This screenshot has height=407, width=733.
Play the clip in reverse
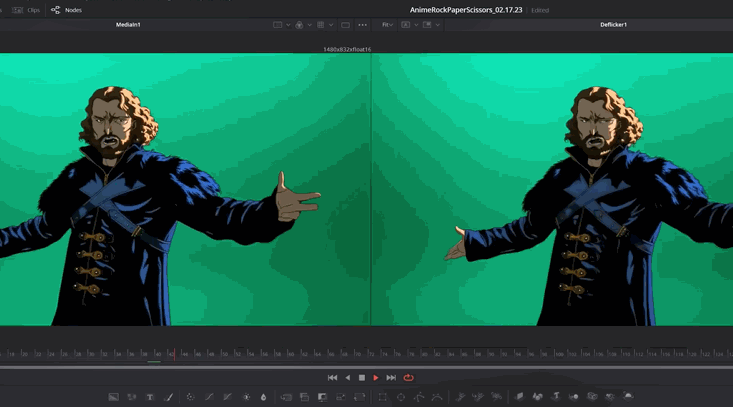[347, 378]
